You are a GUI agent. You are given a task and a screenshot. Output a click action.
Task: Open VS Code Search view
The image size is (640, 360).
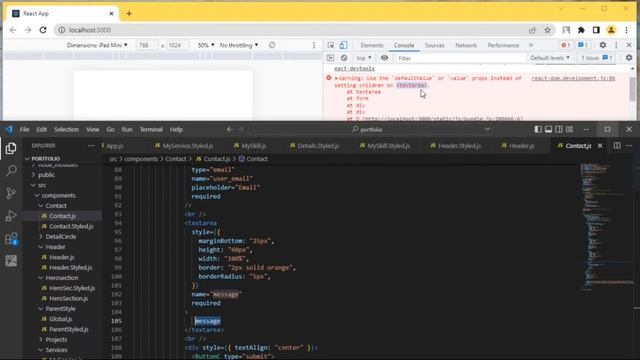point(11,170)
